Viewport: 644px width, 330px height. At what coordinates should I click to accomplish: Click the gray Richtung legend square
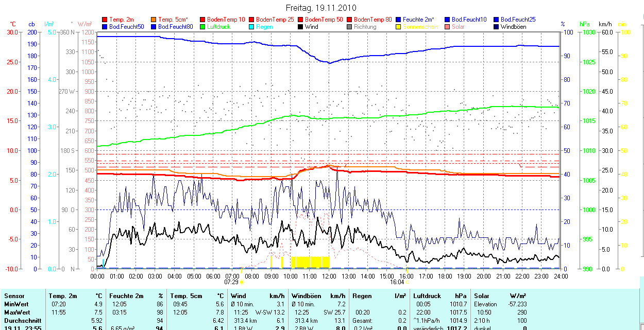click(349, 26)
